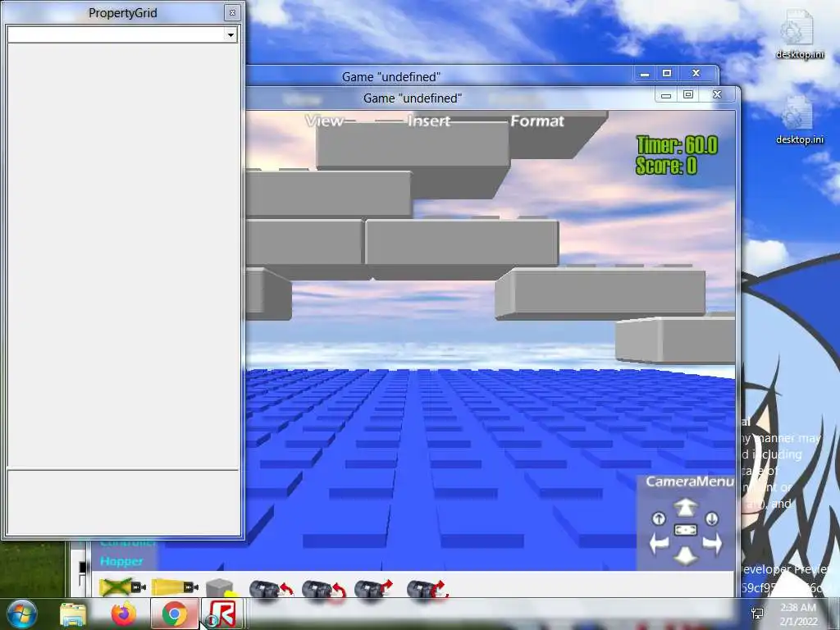Select motor tool with short curved arrow
The height and width of the screenshot is (630, 840).
pyautogui.click(x=271, y=589)
